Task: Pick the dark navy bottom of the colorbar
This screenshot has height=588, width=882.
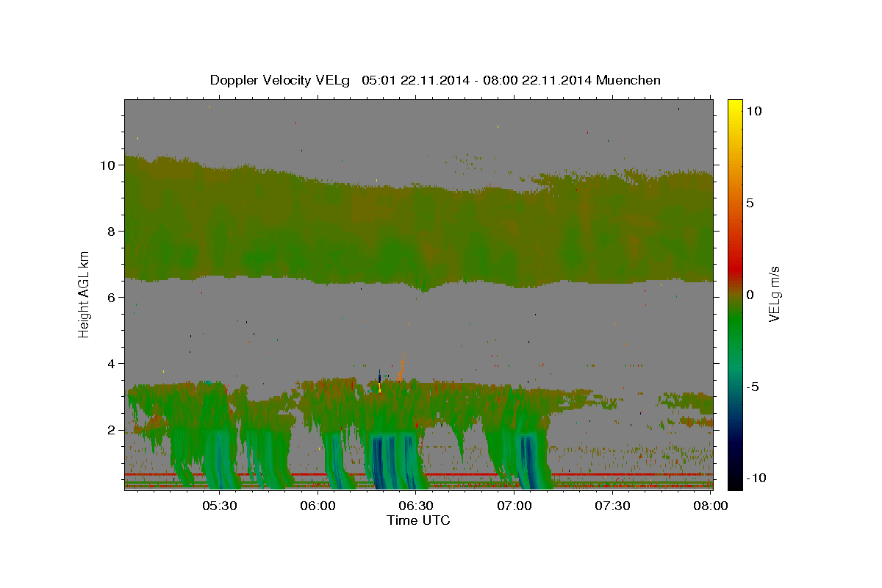Action: pyautogui.click(x=735, y=481)
